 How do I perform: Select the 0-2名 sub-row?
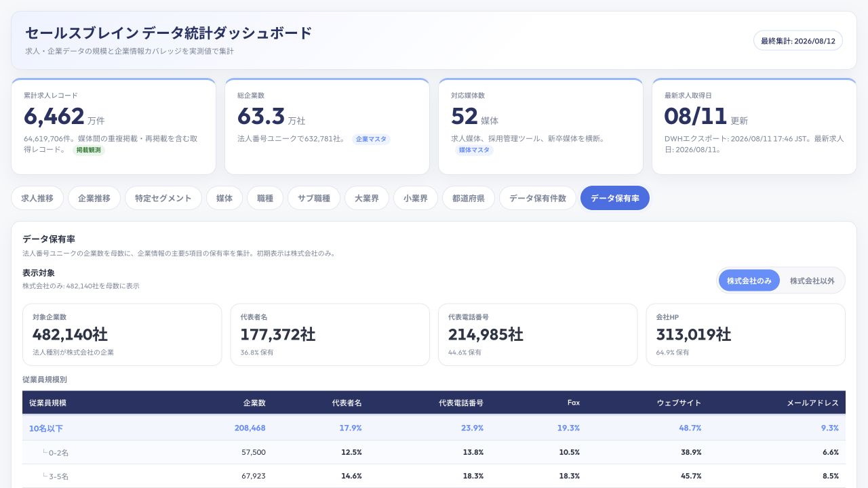coord(434,452)
